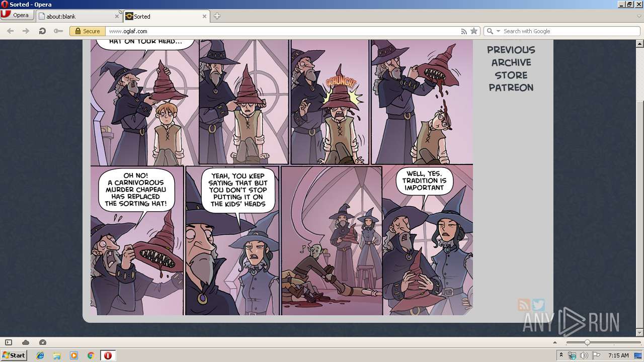This screenshot has height=362, width=644.
Task: Open the view options arrow beside zoom slider
Action: [x=555, y=342]
